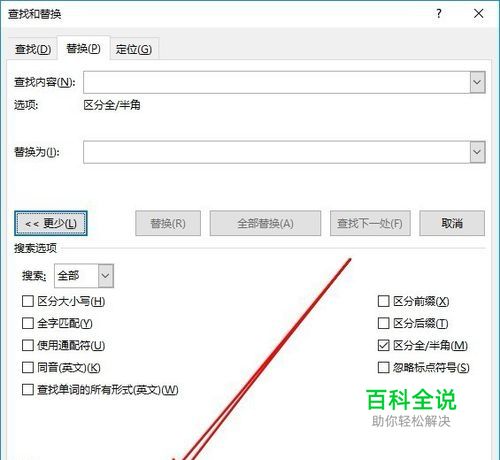This screenshot has height=460, width=500.
Task: Click the 替换(R) button
Action: (168, 223)
